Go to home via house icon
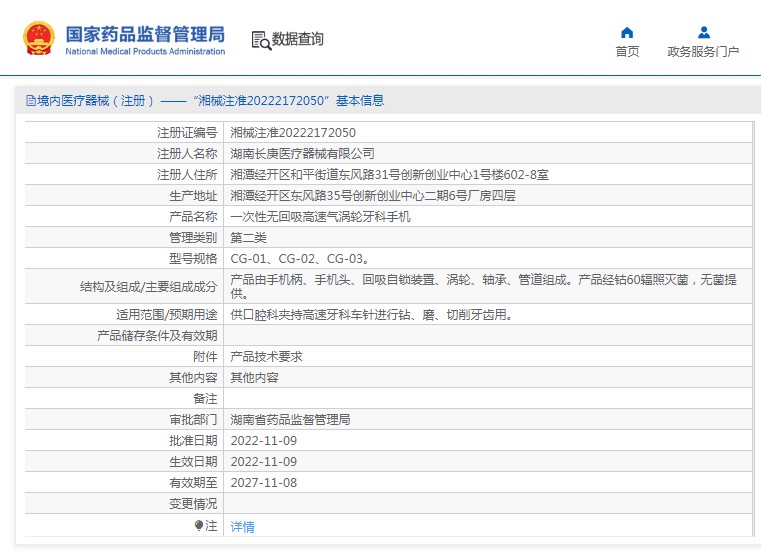This screenshot has width=761, height=556. click(x=627, y=33)
